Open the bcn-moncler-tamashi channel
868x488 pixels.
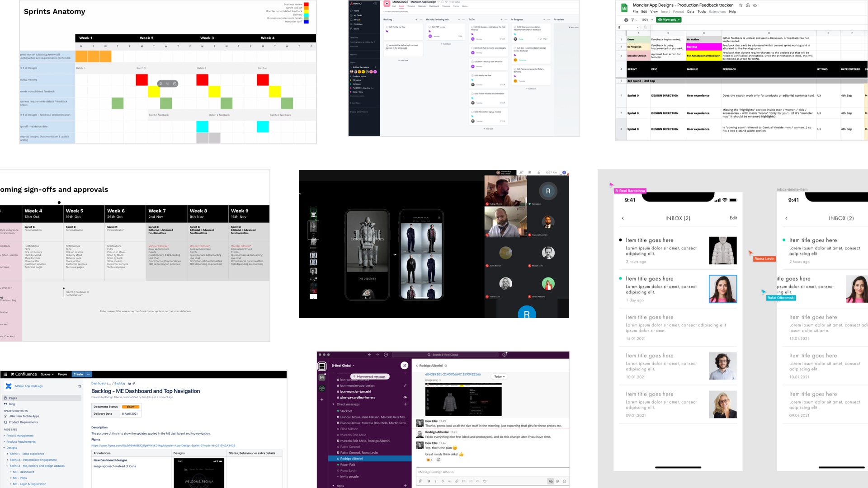[356, 392]
